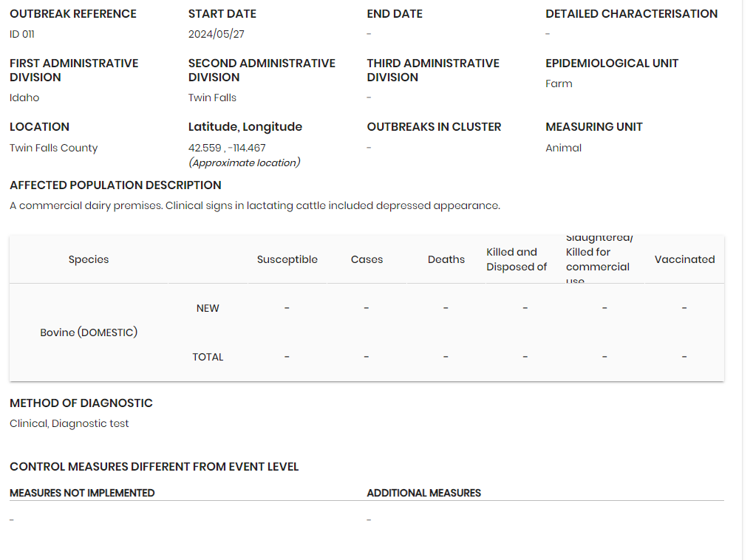The image size is (753, 560).
Task: Click the Clinical, Diagnostic test method text
Action: [69, 423]
